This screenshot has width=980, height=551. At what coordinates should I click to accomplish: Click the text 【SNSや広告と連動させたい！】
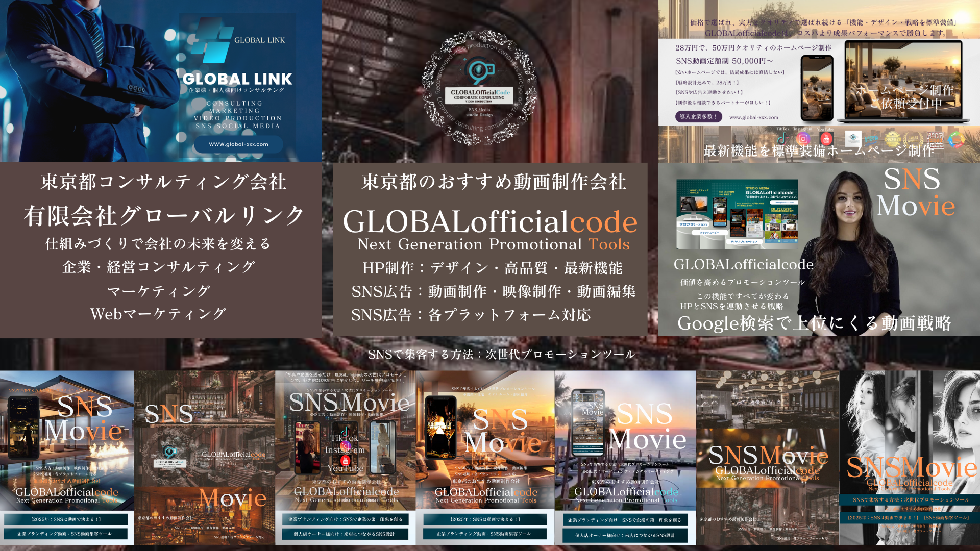pos(708,92)
